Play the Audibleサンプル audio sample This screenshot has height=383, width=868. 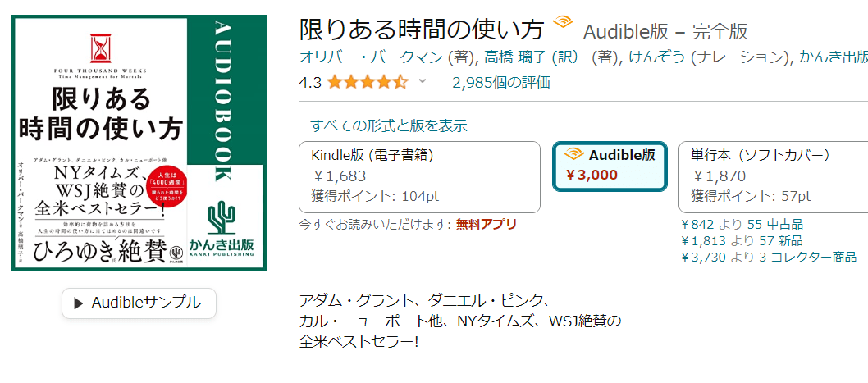139,303
